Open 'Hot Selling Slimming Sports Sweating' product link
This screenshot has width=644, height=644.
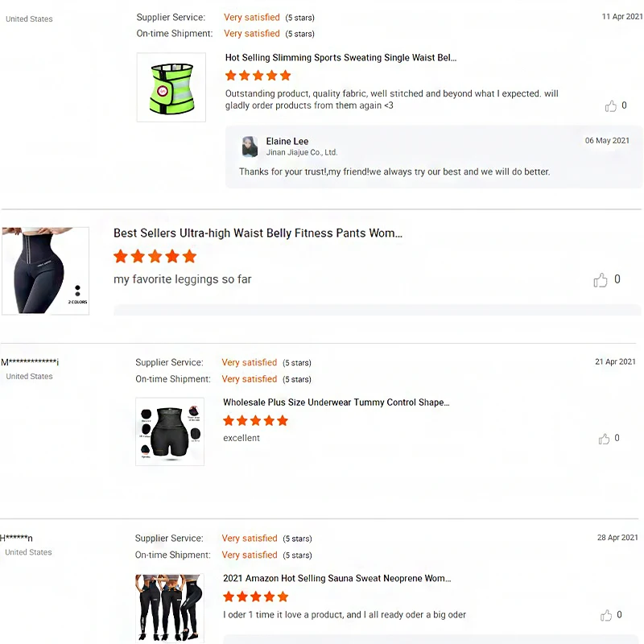pyautogui.click(x=341, y=58)
